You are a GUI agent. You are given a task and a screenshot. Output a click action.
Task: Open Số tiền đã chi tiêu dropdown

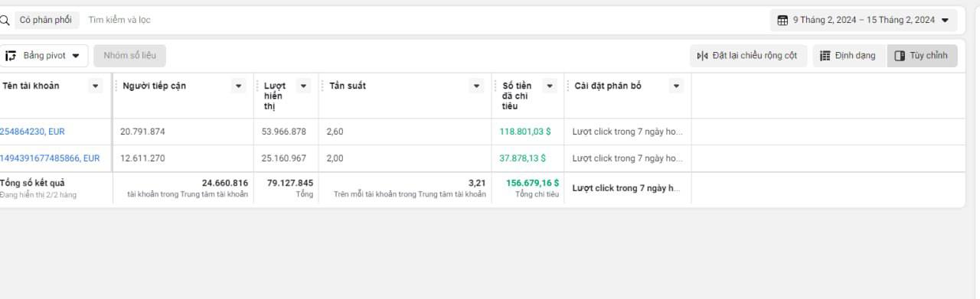(x=549, y=86)
